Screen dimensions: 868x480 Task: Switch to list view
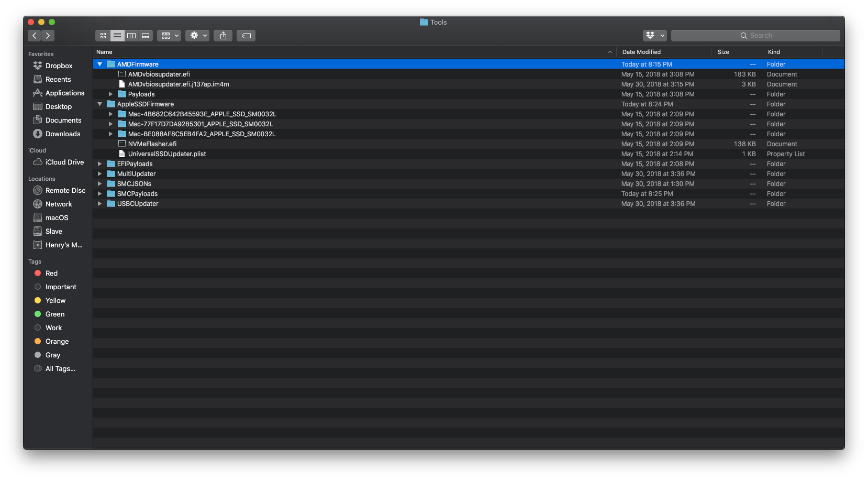pyautogui.click(x=117, y=36)
